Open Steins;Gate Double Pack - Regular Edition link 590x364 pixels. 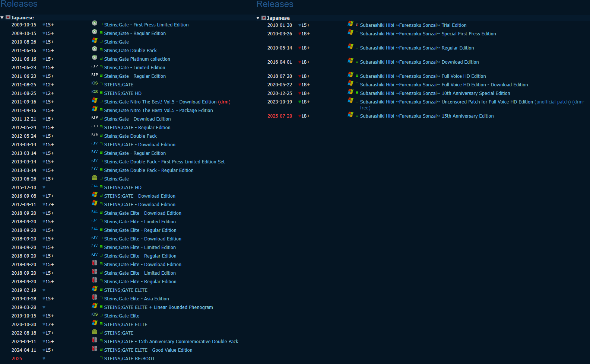(x=149, y=170)
